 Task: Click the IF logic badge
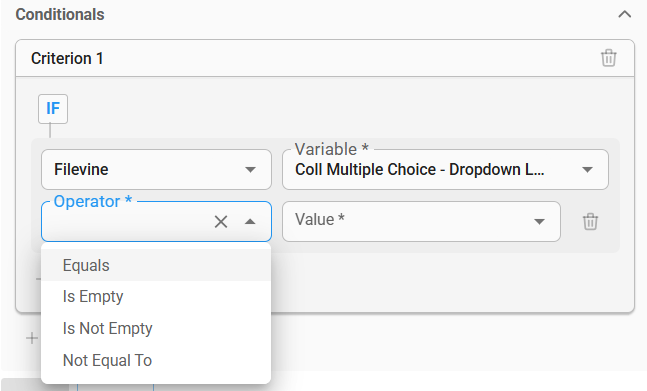click(x=53, y=109)
